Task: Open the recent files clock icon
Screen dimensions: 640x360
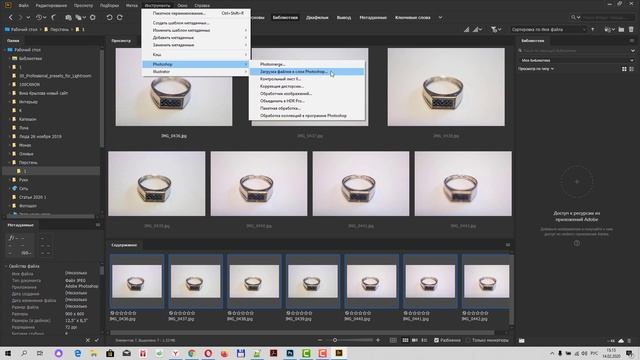Action: coord(39,18)
